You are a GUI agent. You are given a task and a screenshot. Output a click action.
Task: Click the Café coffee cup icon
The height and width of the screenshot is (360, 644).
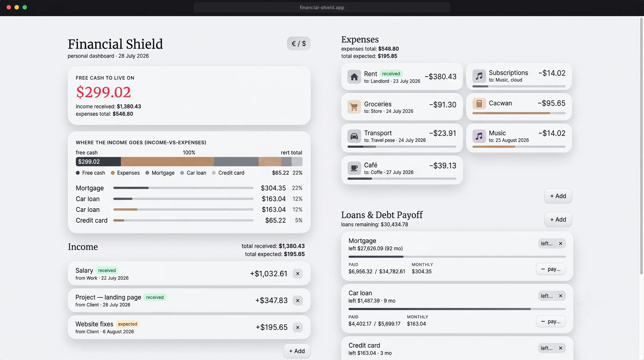(354, 168)
